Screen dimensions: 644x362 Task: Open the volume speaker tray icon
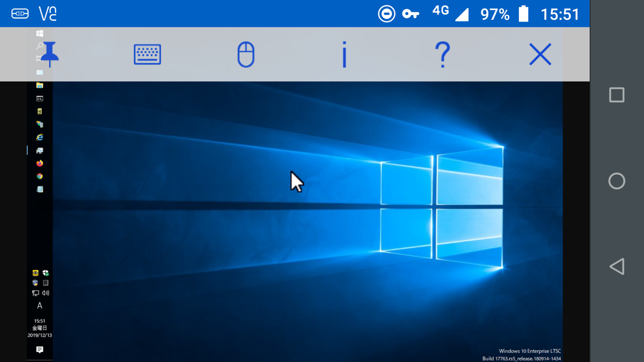coord(46,293)
